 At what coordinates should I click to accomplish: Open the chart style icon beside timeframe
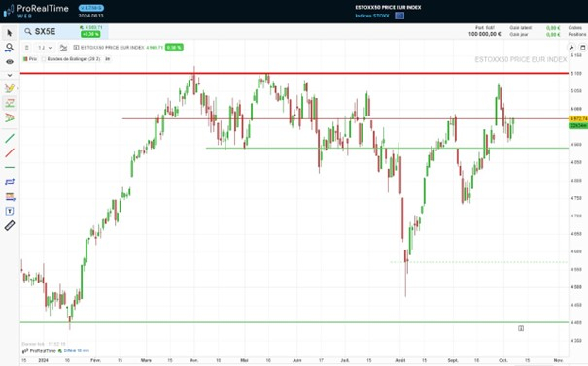click(63, 48)
